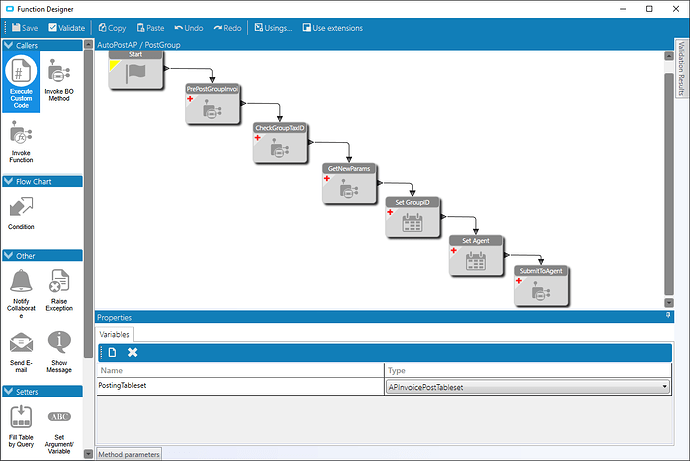This screenshot has width=690, height=461.
Task: Copy the selected item
Action: click(x=112, y=28)
